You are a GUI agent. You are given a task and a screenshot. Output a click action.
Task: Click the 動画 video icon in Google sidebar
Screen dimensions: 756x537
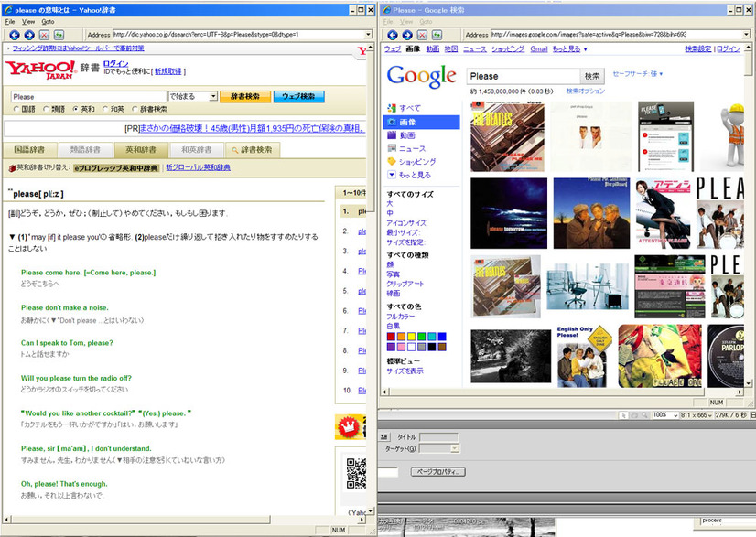click(392, 134)
